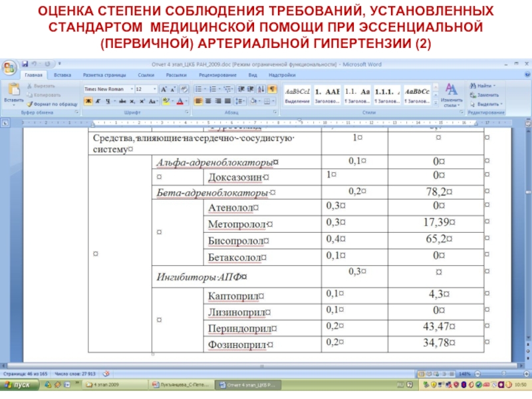Open the Times New Roman font dropdown

[x=132, y=89]
